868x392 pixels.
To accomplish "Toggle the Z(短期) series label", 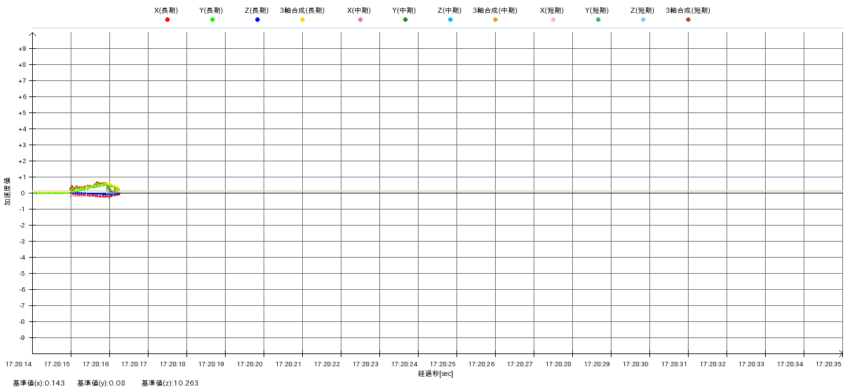I will pyautogui.click(x=642, y=10).
